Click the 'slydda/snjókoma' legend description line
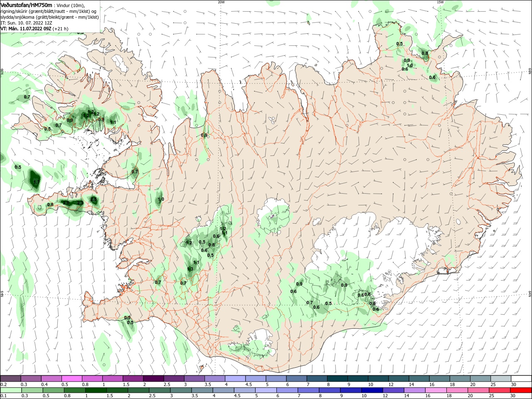532x399 pixels. click(49, 17)
